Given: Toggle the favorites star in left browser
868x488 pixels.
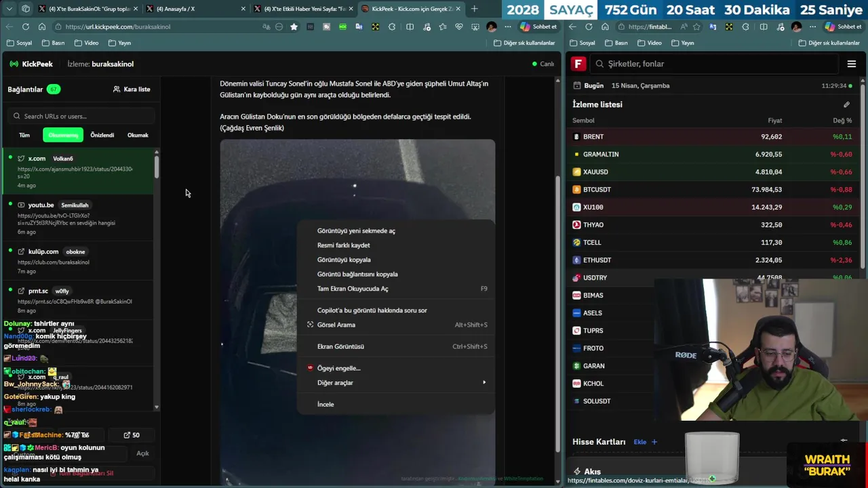Looking at the screenshot, I should click(294, 26).
